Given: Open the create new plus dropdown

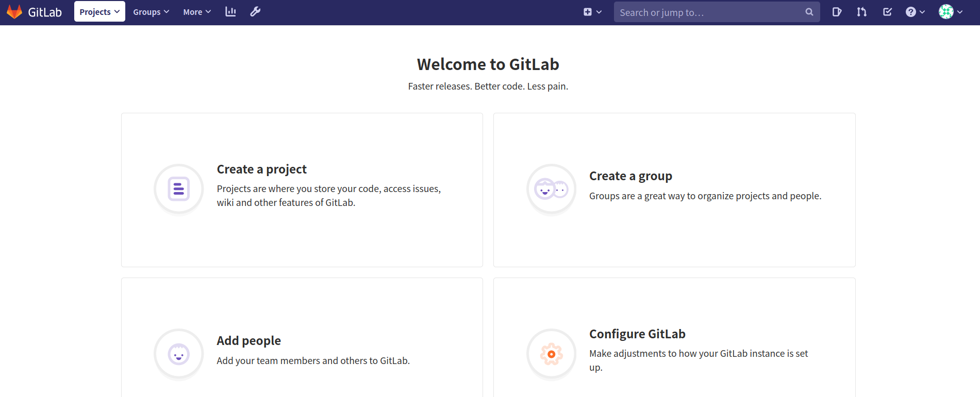Looking at the screenshot, I should coord(592,12).
